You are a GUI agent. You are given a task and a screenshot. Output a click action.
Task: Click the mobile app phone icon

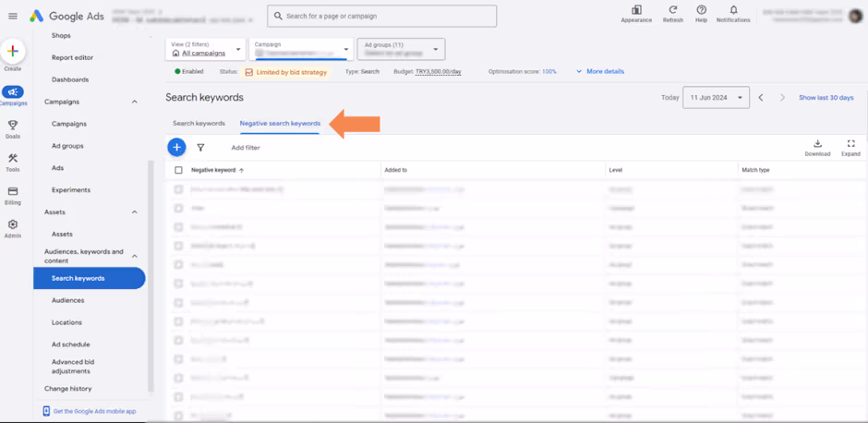pyautogui.click(x=46, y=411)
